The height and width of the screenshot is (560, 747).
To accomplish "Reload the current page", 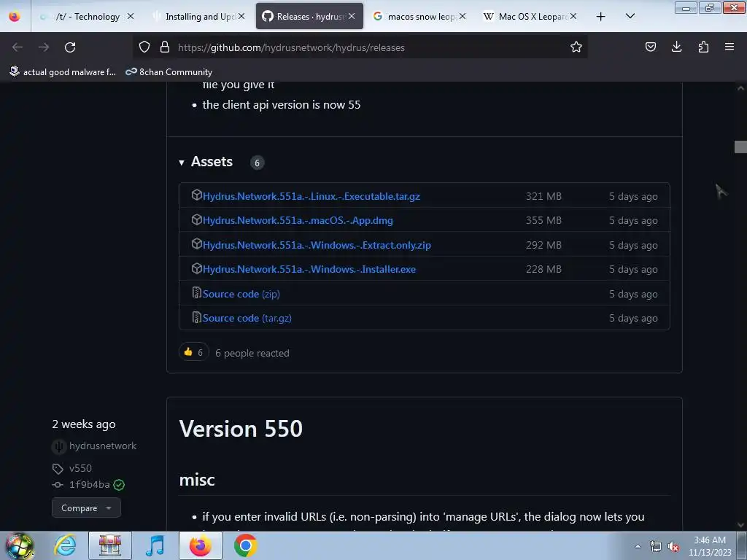I will 70,47.
